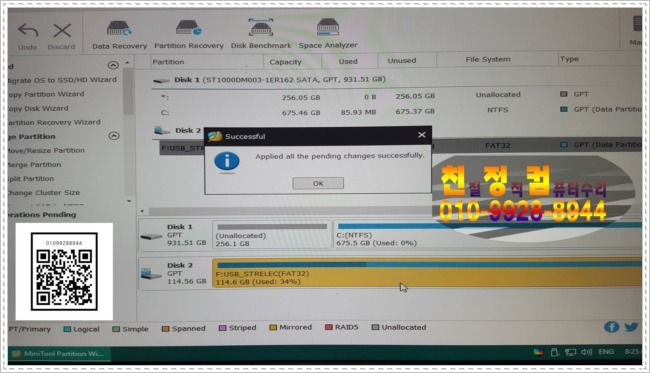
Task: Select Disk 1 icon in disk map
Action: 152,237
